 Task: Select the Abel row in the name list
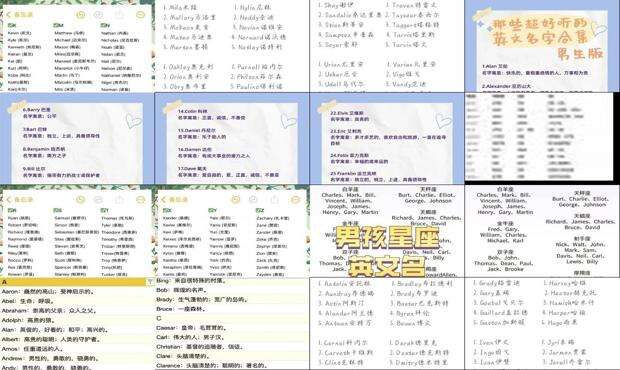(77, 301)
